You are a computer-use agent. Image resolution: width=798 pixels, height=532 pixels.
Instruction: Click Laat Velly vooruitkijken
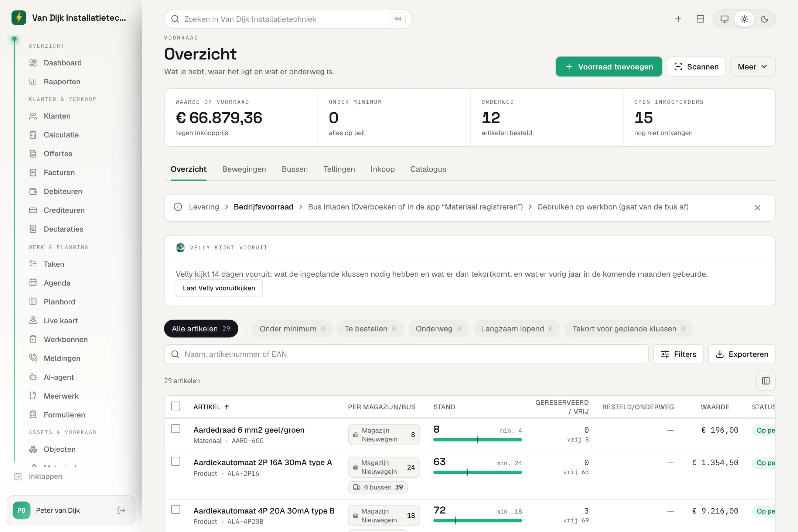(x=219, y=288)
